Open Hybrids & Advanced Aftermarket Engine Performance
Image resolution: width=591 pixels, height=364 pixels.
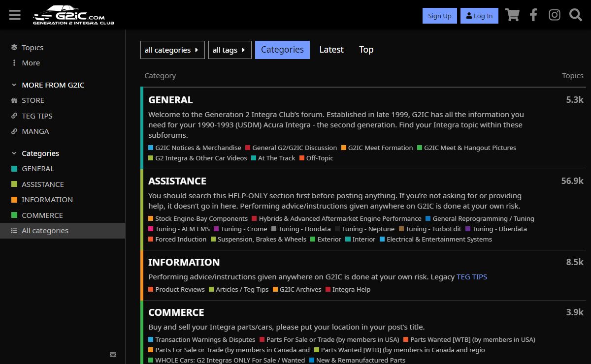point(337,218)
